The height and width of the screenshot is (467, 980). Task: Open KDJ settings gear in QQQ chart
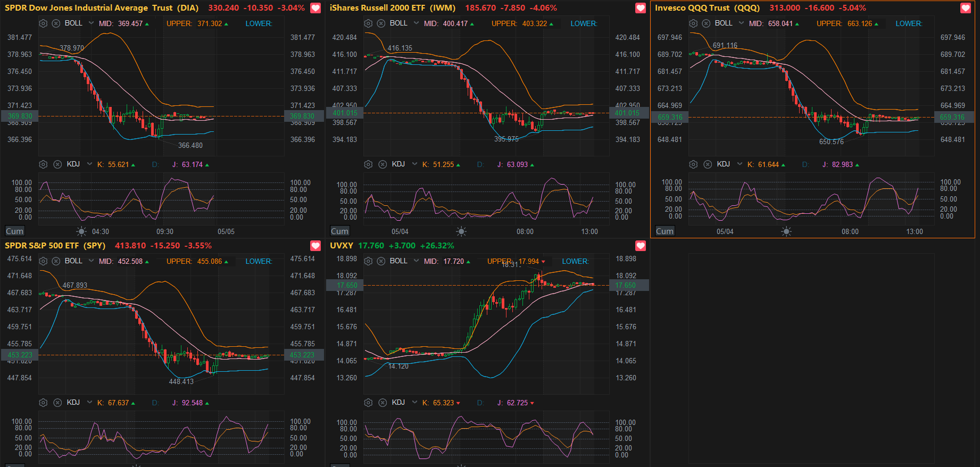[693, 164]
